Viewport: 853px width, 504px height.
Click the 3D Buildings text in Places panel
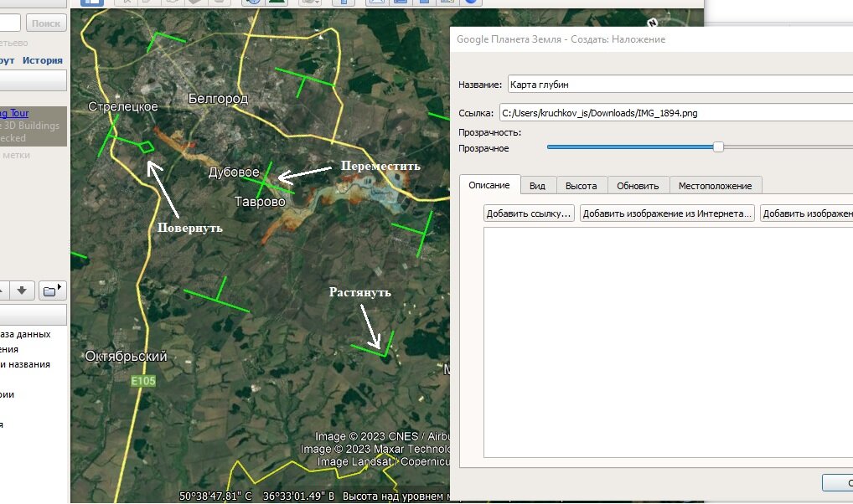(x=32, y=126)
